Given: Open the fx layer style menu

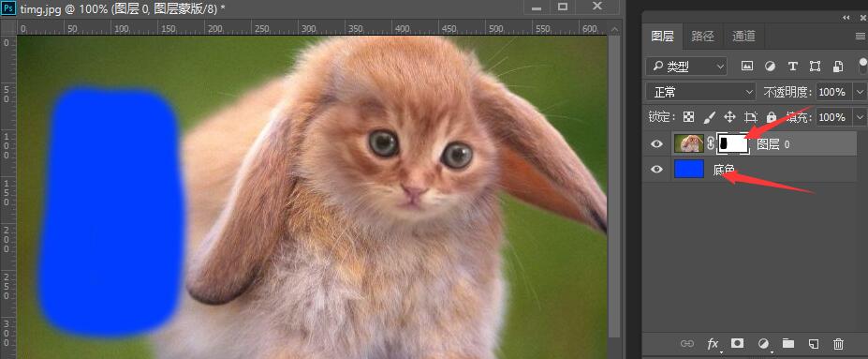Looking at the screenshot, I should (713, 344).
